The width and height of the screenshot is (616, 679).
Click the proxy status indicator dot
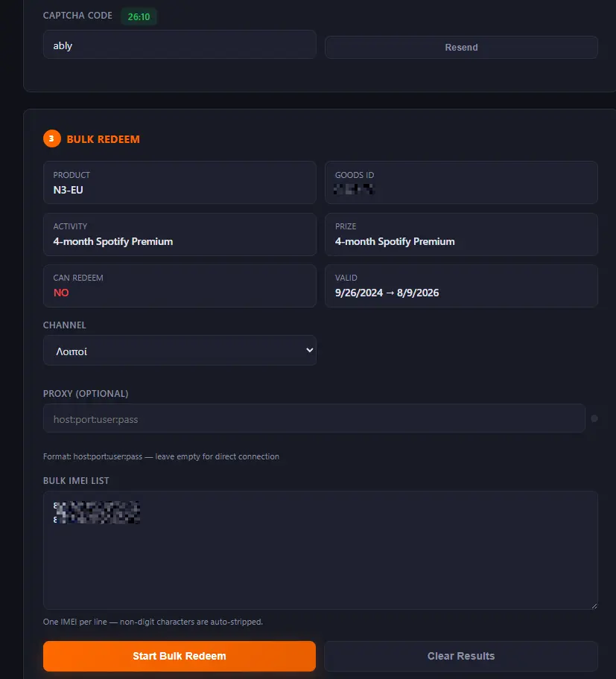pos(594,418)
